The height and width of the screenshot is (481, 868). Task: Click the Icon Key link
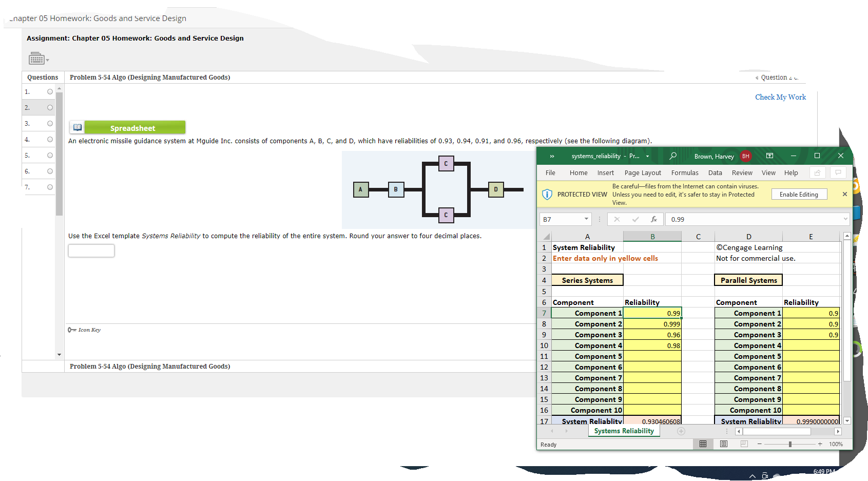[x=85, y=330]
